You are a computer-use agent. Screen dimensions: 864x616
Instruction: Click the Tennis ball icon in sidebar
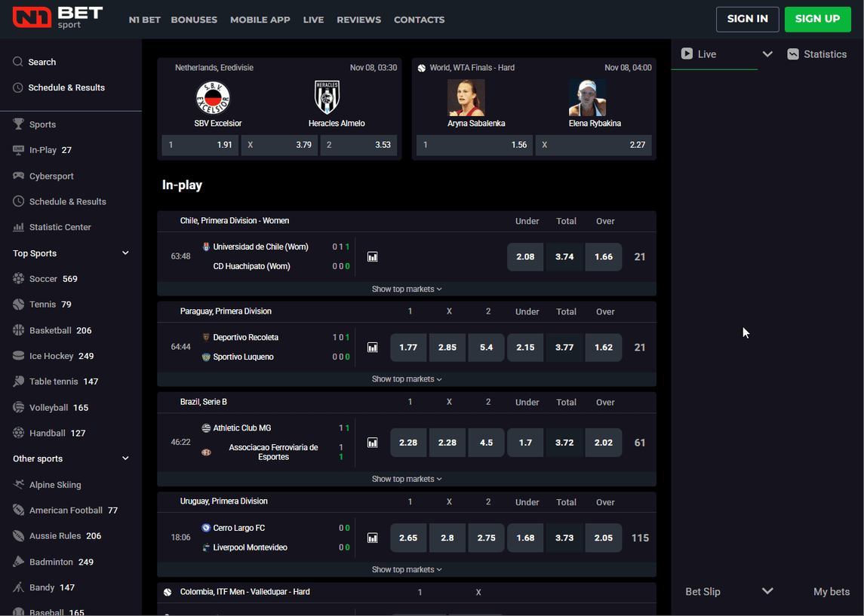19,305
